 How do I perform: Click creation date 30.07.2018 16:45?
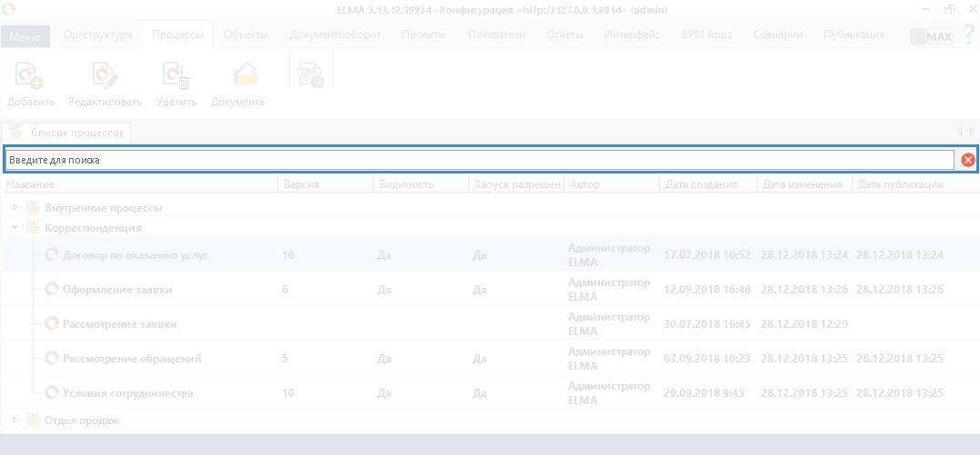(x=707, y=324)
